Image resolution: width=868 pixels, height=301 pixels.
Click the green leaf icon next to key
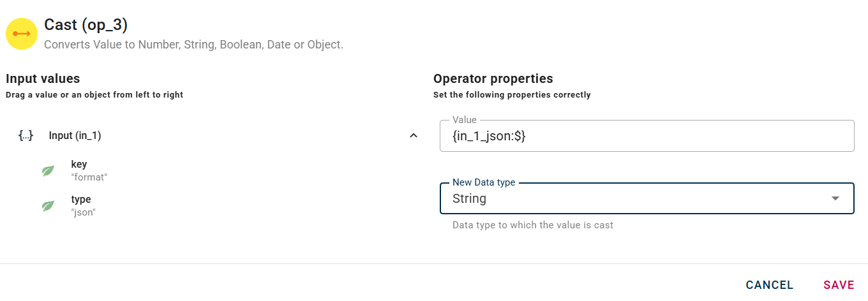48,171
